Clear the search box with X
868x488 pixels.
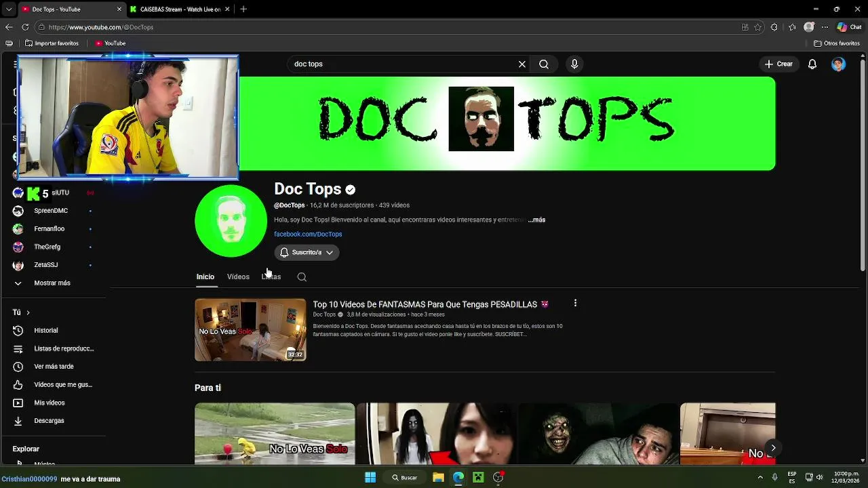[522, 64]
